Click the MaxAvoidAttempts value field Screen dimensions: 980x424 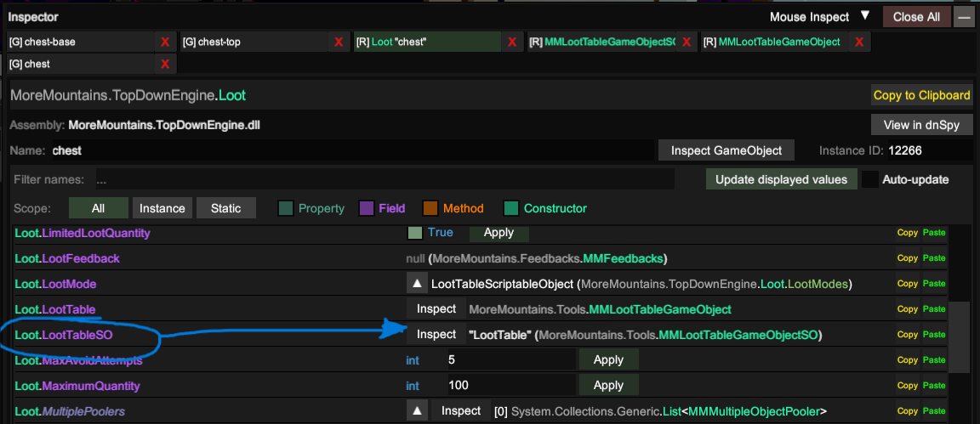coord(510,359)
